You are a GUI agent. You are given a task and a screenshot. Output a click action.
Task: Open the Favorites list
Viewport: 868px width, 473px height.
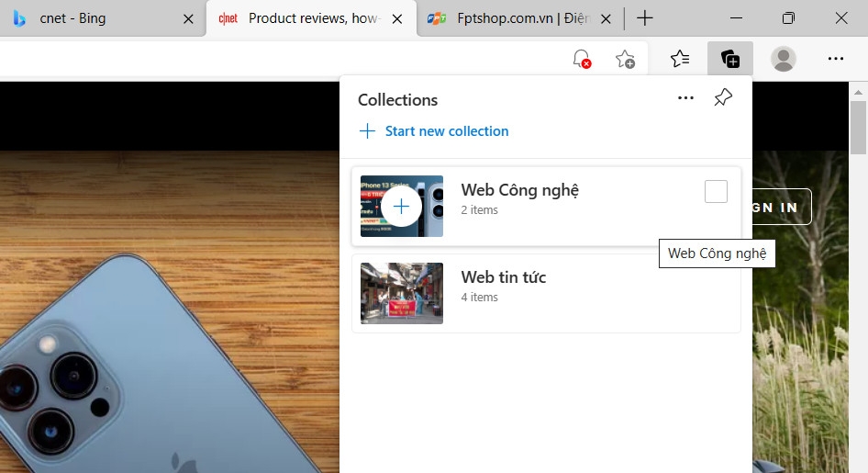pyautogui.click(x=680, y=59)
